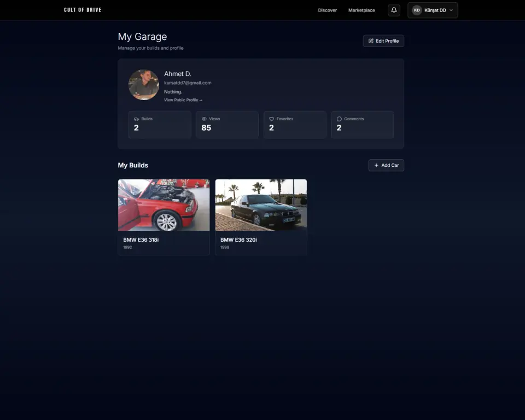Click the Comments speech bubble icon
The height and width of the screenshot is (420, 525).
point(339,119)
